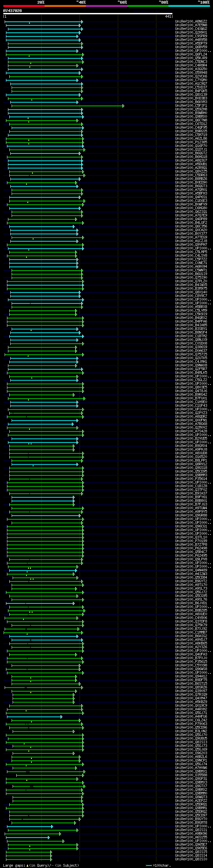Select label UniRef100_Q16P70
Image resolution: width=213 pixels, height=868 pixels.
coord(191,146)
